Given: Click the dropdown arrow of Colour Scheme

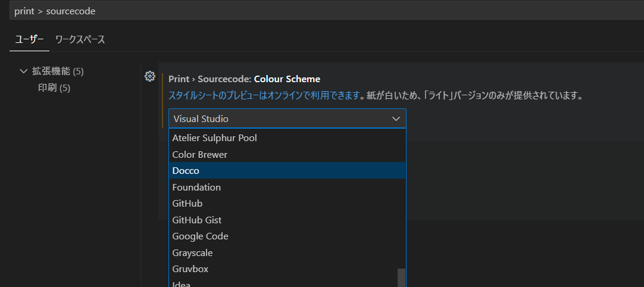Looking at the screenshot, I should pyautogui.click(x=396, y=119).
